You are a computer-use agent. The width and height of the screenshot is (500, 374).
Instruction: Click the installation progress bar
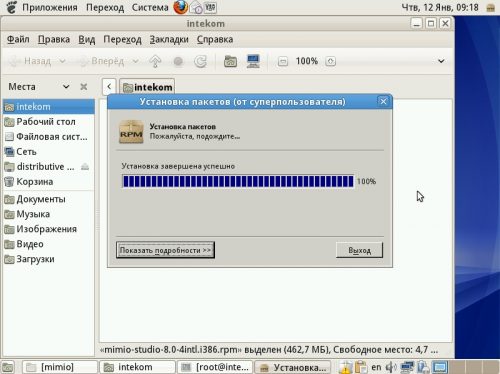(238, 181)
